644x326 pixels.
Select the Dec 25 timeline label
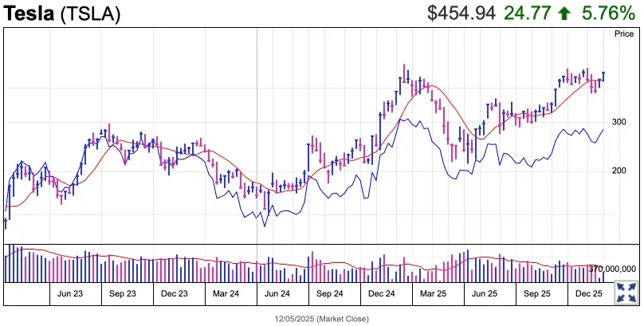pyautogui.click(x=589, y=294)
